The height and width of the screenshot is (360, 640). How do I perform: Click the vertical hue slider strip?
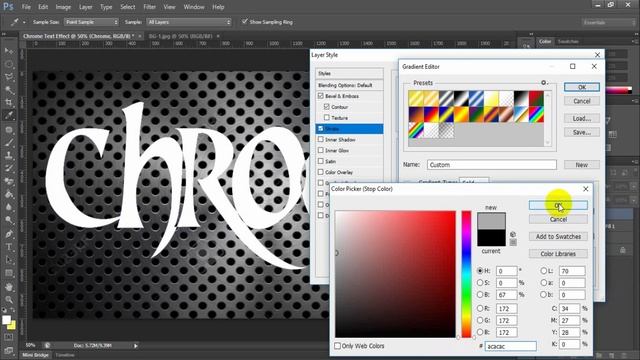(x=466, y=274)
